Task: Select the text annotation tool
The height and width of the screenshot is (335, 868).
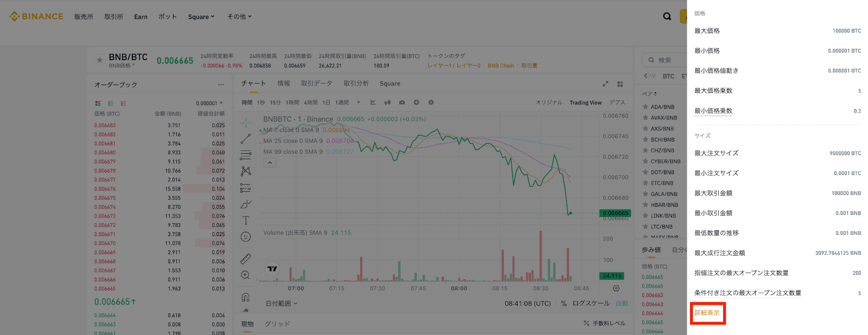Action: [246, 220]
